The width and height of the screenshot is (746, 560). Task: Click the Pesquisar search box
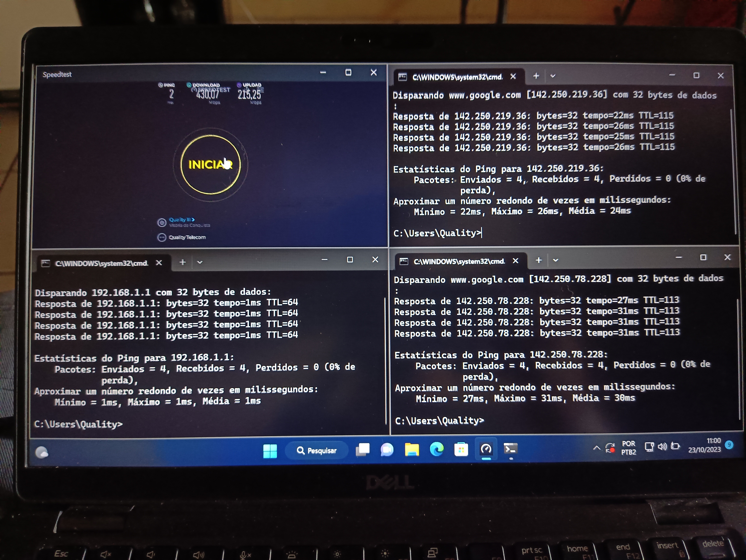point(317,450)
